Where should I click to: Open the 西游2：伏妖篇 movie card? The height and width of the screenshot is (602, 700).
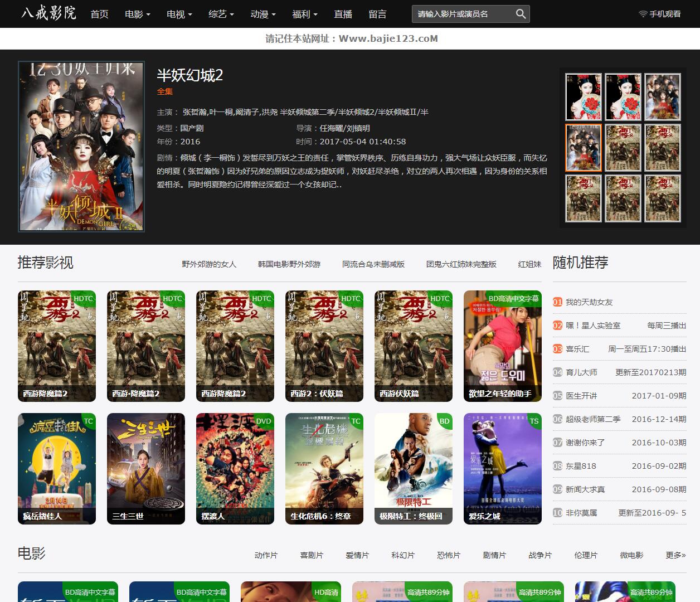(324, 346)
